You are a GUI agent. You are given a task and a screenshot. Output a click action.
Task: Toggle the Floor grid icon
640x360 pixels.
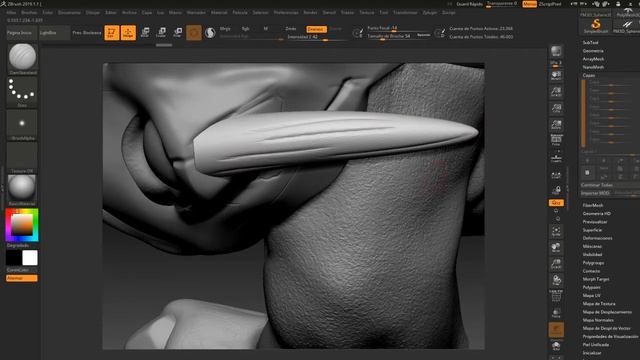pyautogui.click(x=556, y=157)
